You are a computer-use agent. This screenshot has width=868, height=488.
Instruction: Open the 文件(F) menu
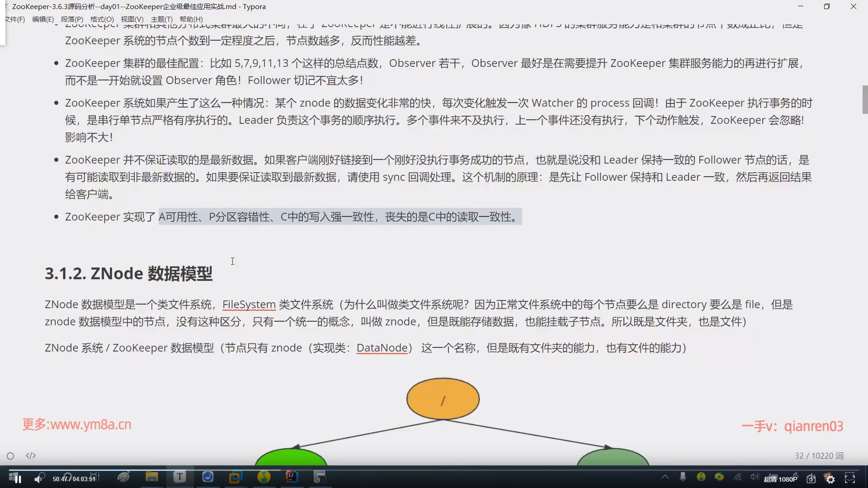pyautogui.click(x=15, y=19)
